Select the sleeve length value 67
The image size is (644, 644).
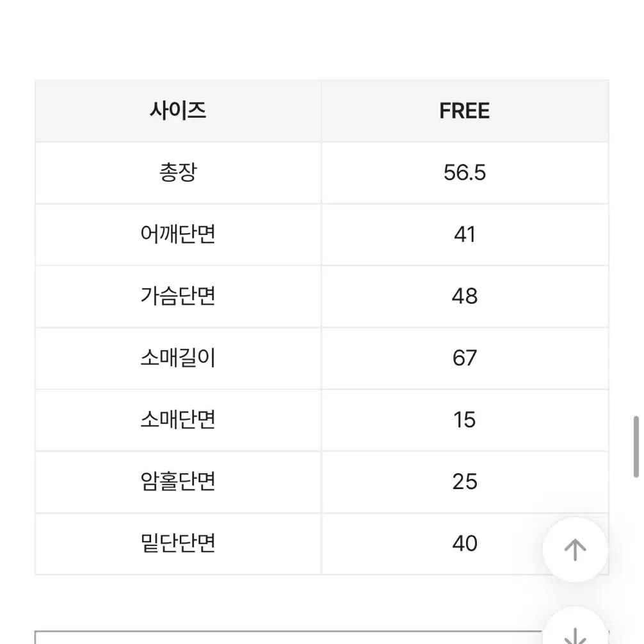click(x=465, y=358)
